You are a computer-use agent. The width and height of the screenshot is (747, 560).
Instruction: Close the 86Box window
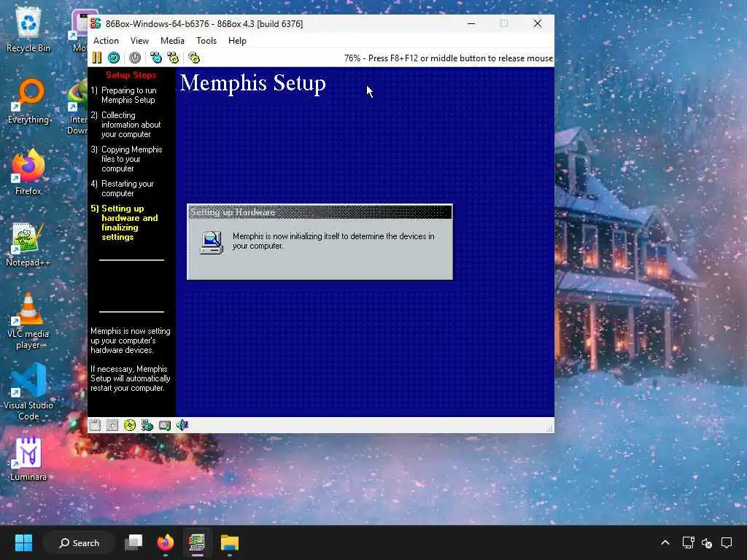(x=538, y=24)
